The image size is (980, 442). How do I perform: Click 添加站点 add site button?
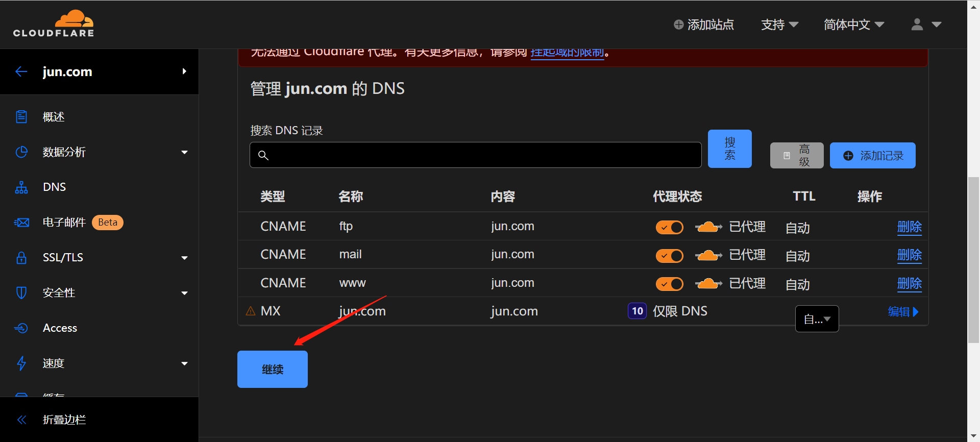pos(703,24)
